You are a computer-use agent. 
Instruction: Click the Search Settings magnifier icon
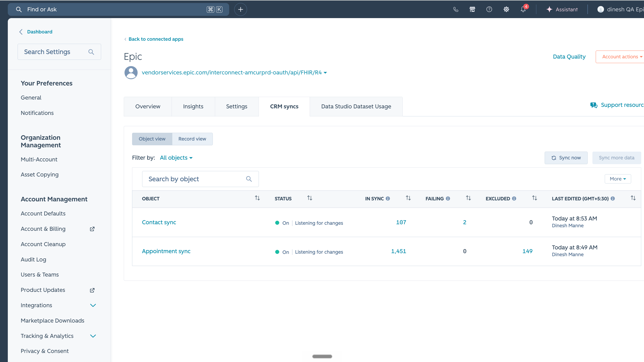(91, 52)
